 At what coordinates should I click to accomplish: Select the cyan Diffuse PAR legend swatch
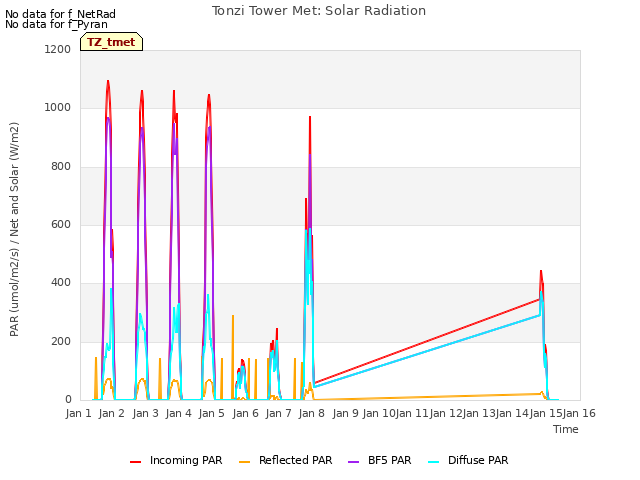pyautogui.click(x=433, y=462)
